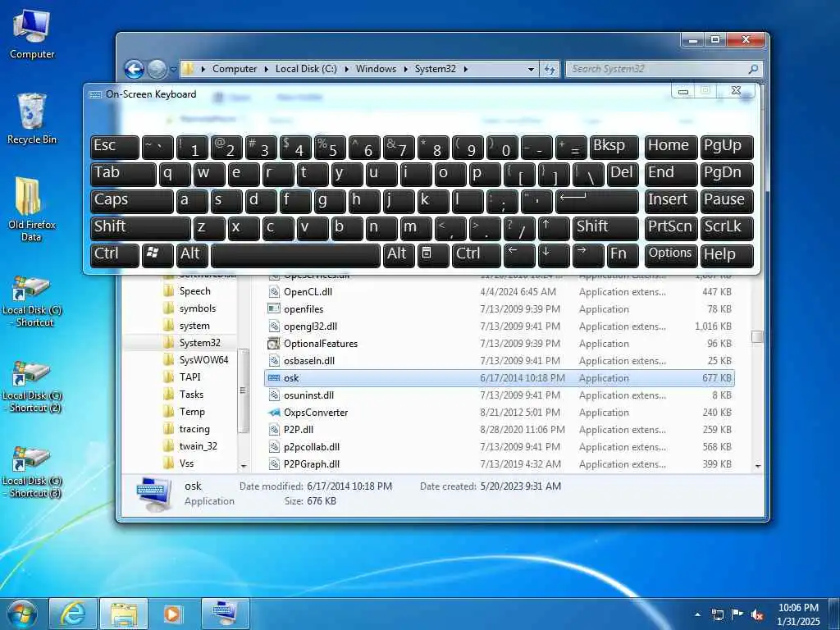Open the Computer desktop icon
This screenshot has width=840, height=630.
tap(32, 34)
